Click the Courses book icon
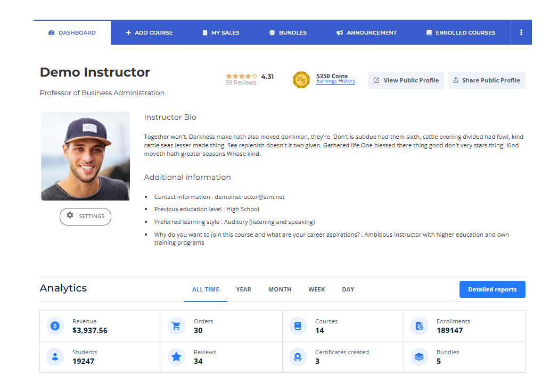 [x=298, y=326]
